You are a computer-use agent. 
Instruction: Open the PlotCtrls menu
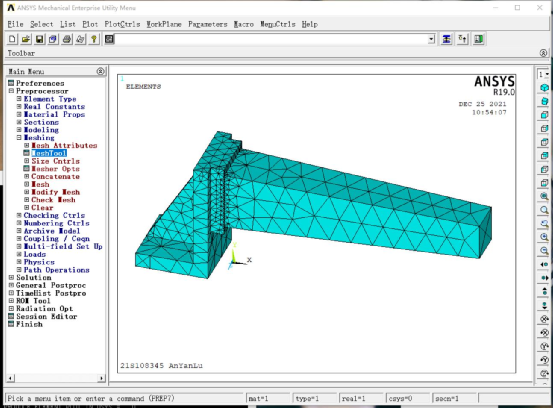point(122,24)
